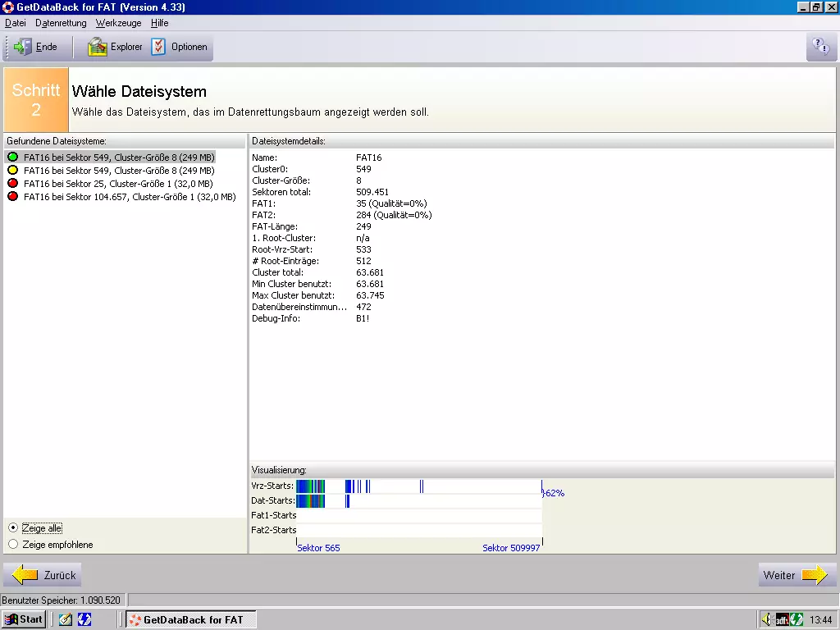Click the blue arrows quick launch icon

coord(84,619)
